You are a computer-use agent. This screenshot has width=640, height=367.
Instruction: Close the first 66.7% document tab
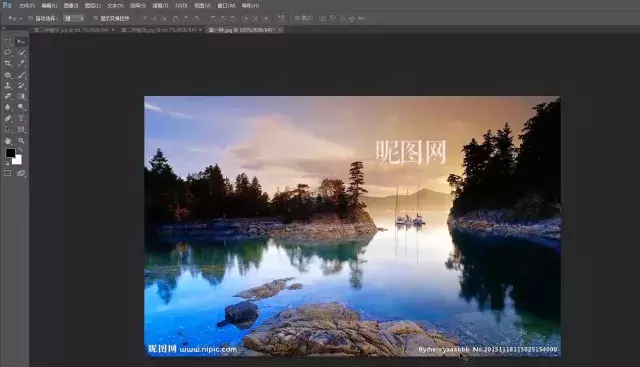coord(113,30)
